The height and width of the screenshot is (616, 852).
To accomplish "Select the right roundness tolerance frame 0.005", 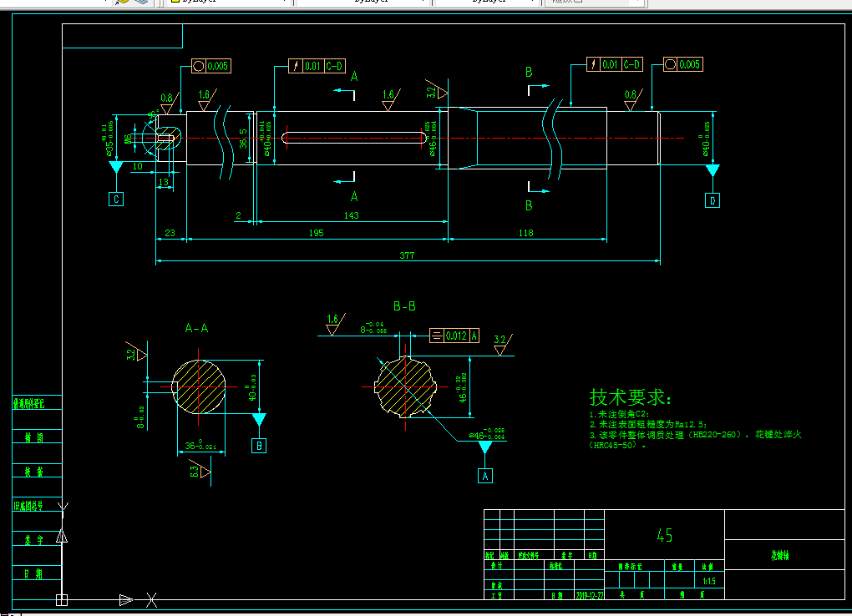I will point(683,64).
